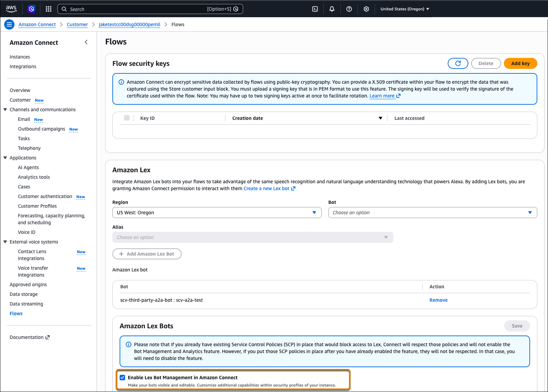Collapse External voice systems section
The width and height of the screenshot is (548, 392).
coord(5,242)
